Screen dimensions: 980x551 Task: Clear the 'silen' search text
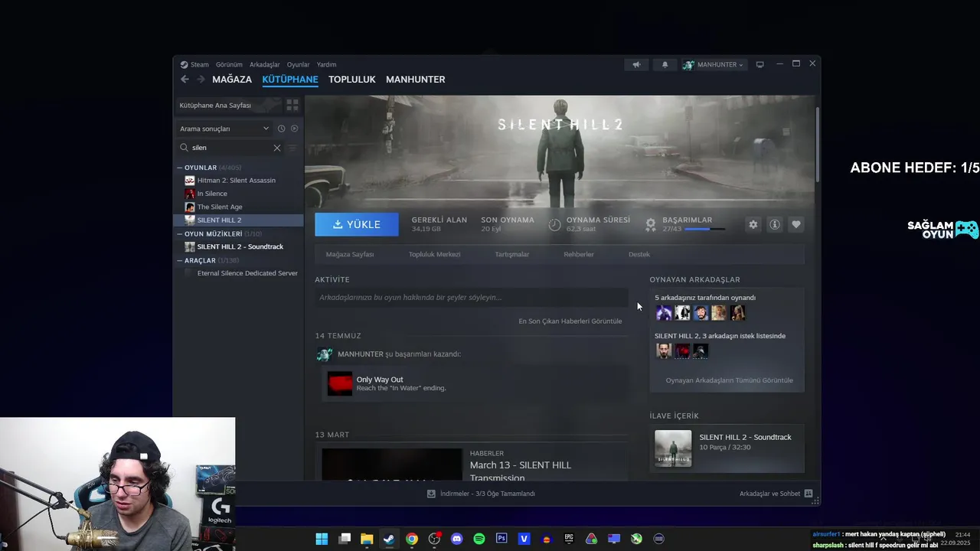click(277, 148)
